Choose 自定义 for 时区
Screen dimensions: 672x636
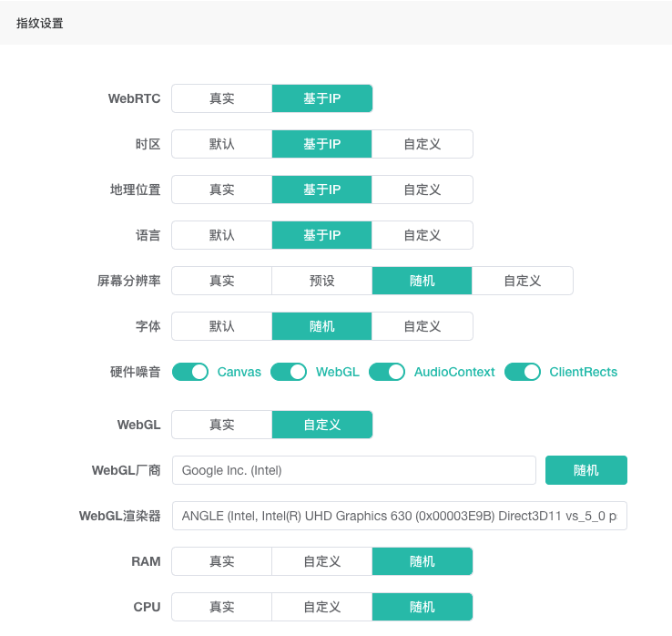[x=423, y=144]
